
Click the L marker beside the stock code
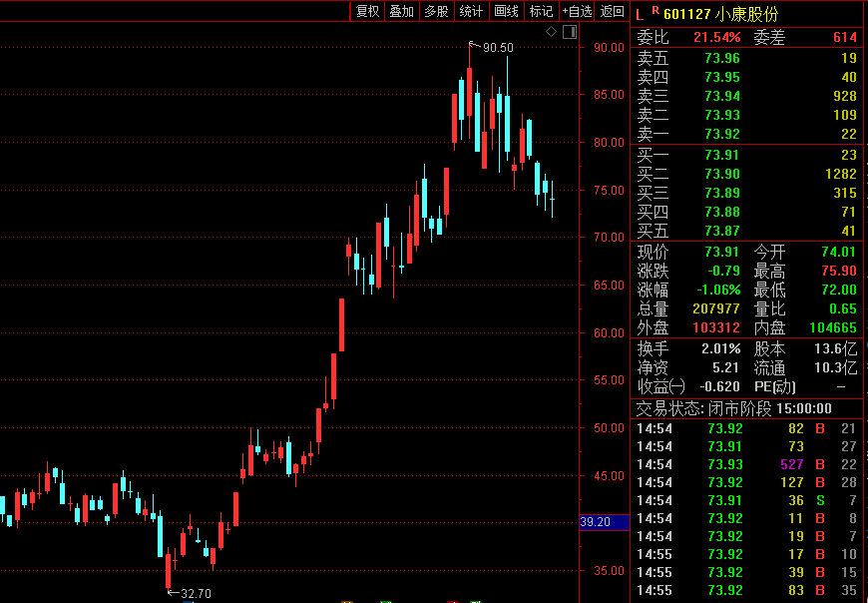click(640, 12)
